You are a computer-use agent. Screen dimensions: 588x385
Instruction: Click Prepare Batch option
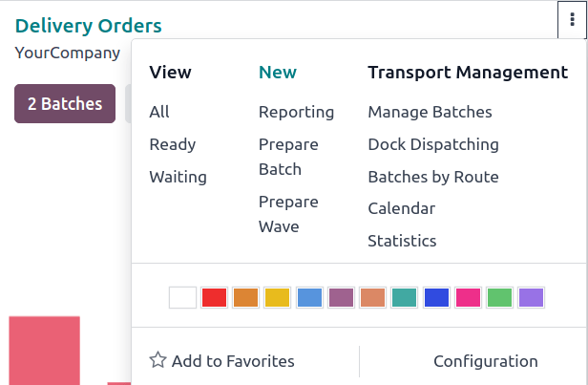[288, 157]
